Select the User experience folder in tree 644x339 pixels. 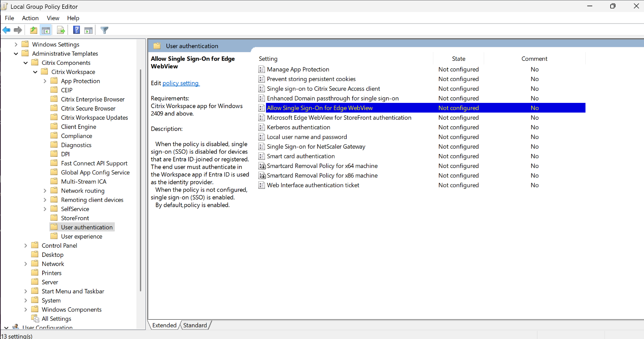pyautogui.click(x=82, y=236)
